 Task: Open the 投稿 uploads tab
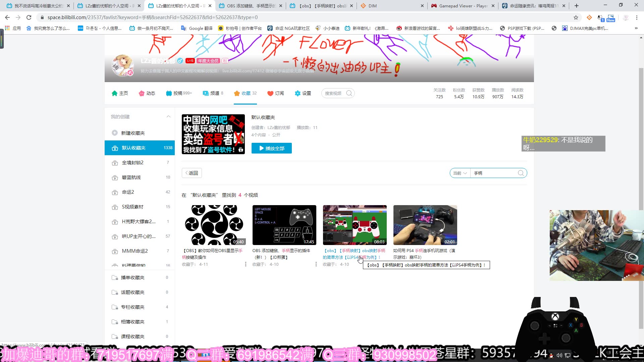click(179, 93)
